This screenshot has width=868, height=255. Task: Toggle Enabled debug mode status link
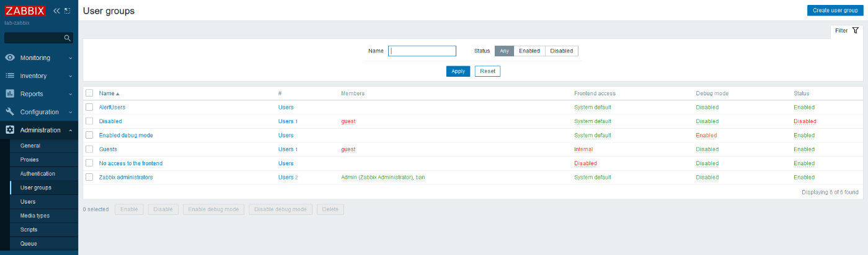pos(706,135)
